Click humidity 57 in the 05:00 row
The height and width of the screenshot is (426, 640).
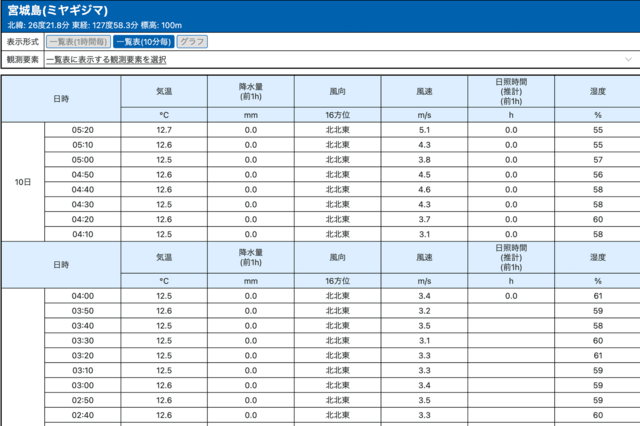pyautogui.click(x=598, y=160)
